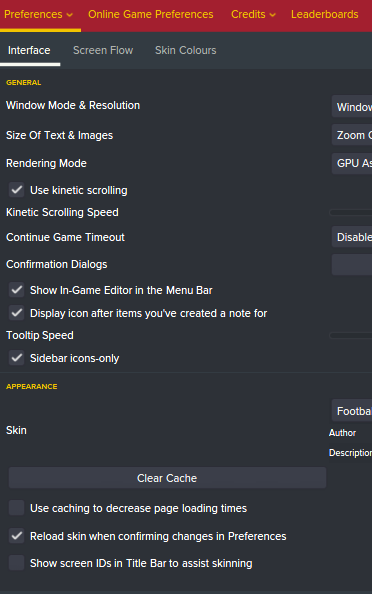Open the Continue Game Timeout dropdown
This screenshot has width=372, height=594.
pos(352,237)
